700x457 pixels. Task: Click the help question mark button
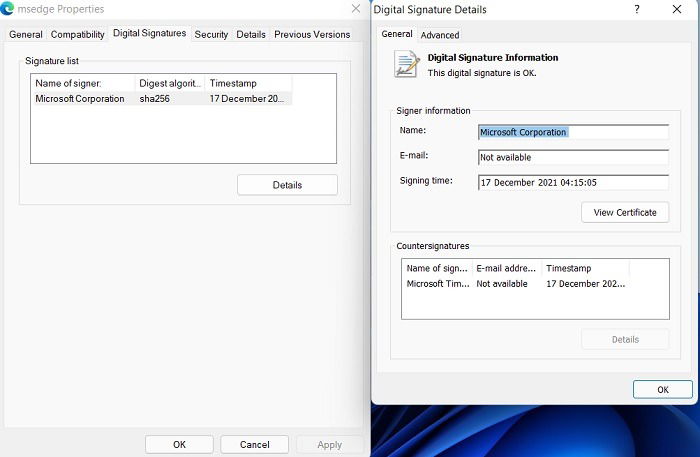[637, 9]
